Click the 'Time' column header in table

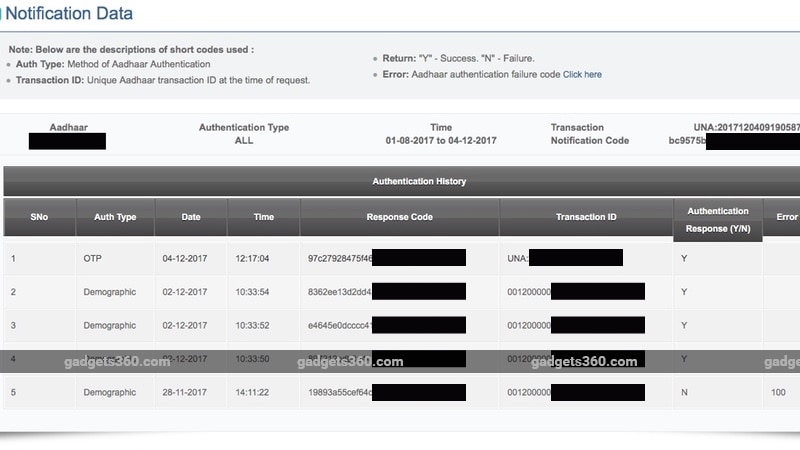[x=264, y=217]
